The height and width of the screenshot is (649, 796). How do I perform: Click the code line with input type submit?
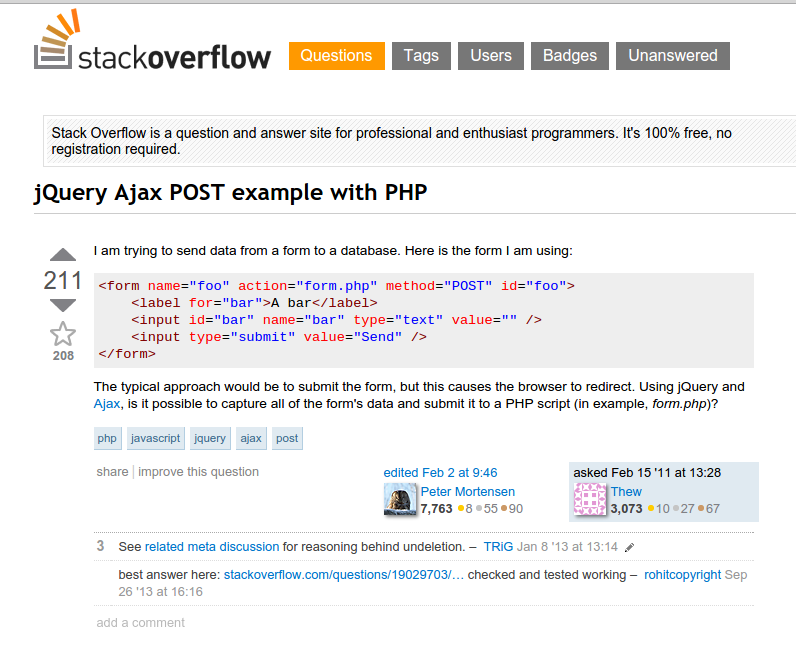(x=279, y=337)
